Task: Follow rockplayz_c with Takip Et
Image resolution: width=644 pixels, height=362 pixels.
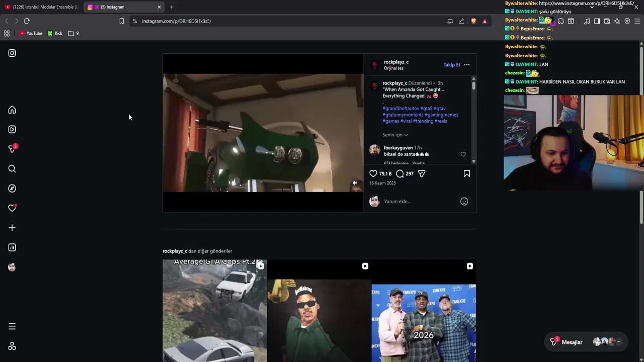Action: 452,65
